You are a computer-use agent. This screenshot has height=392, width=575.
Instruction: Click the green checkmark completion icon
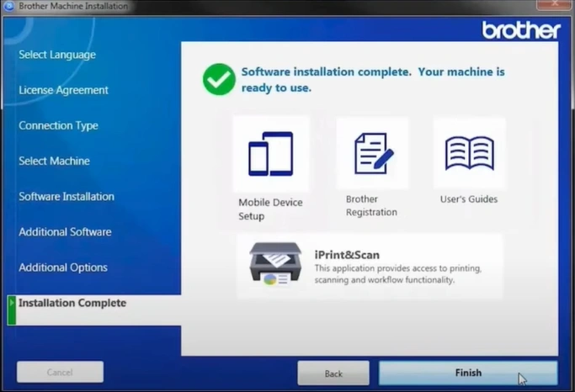(219, 80)
